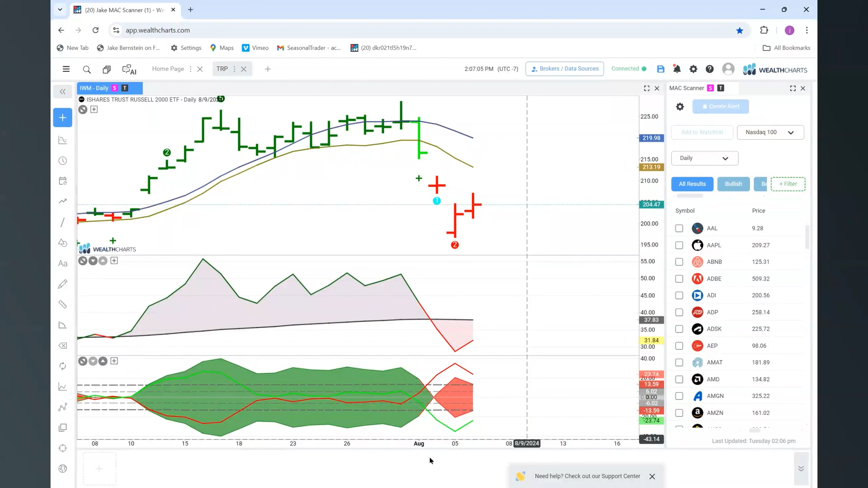Select the eraser delete tool
This screenshot has height=488, width=868.
(x=63, y=346)
